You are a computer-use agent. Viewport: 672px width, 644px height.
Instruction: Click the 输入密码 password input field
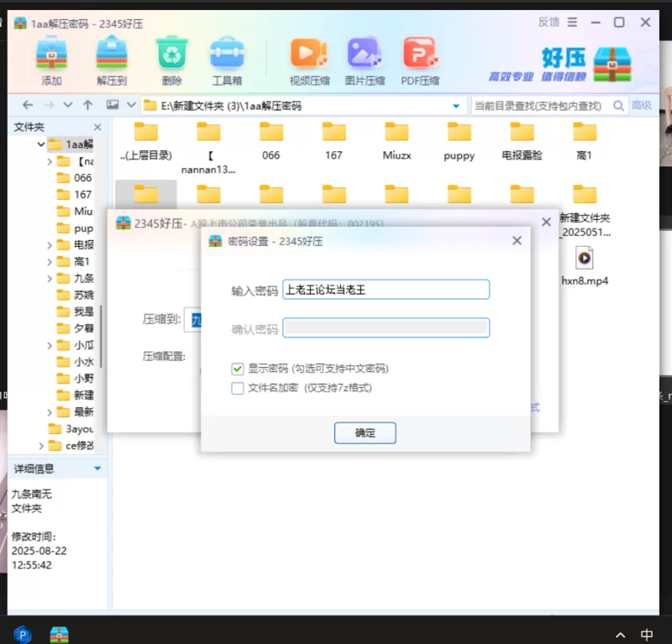(x=386, y=290)
